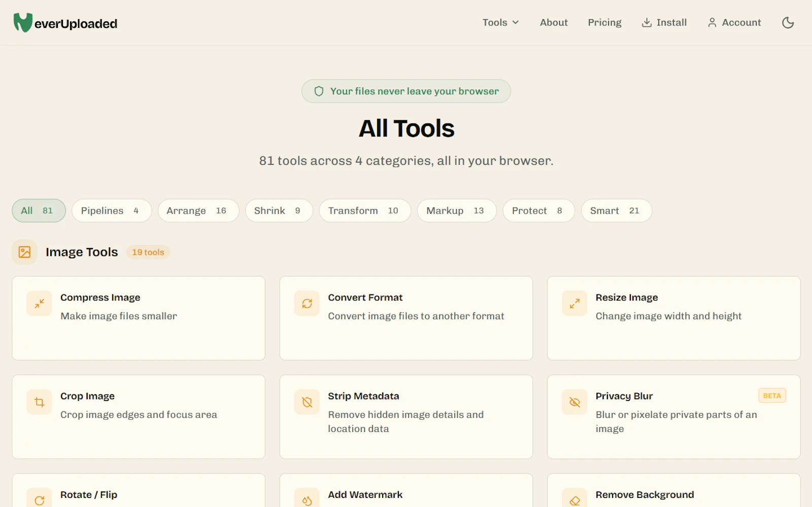Click the Account person icon
Viewport: 812px width, 507px height.
(712, 22)
